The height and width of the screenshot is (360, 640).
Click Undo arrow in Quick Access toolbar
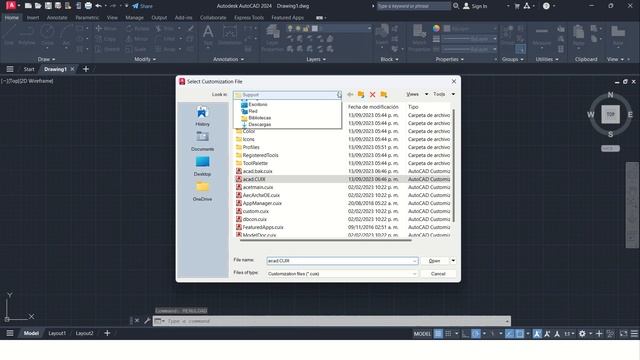coord(98,6)
